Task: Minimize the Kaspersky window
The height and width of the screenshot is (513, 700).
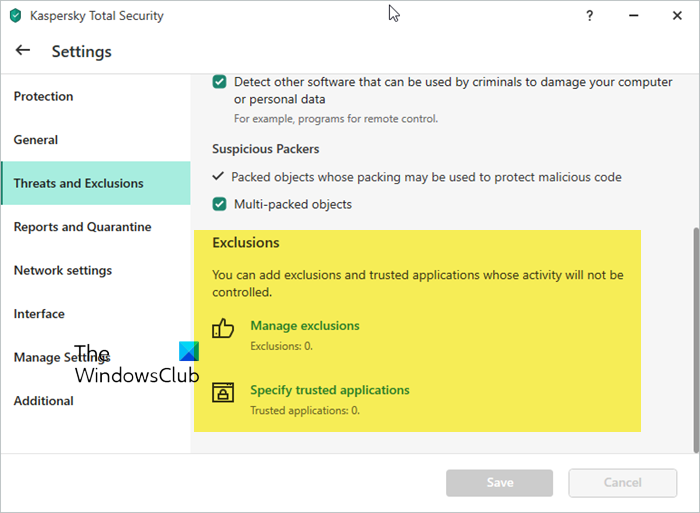Action: [x=633, y=16]
